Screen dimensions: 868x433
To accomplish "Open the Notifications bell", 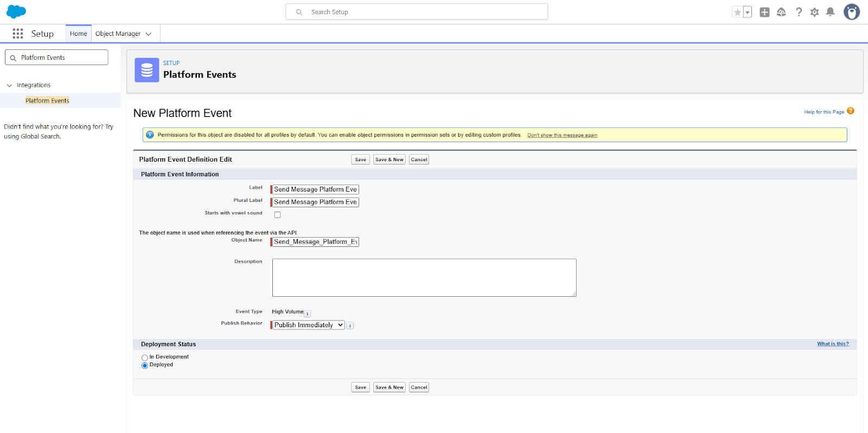I will pos(830,12).
